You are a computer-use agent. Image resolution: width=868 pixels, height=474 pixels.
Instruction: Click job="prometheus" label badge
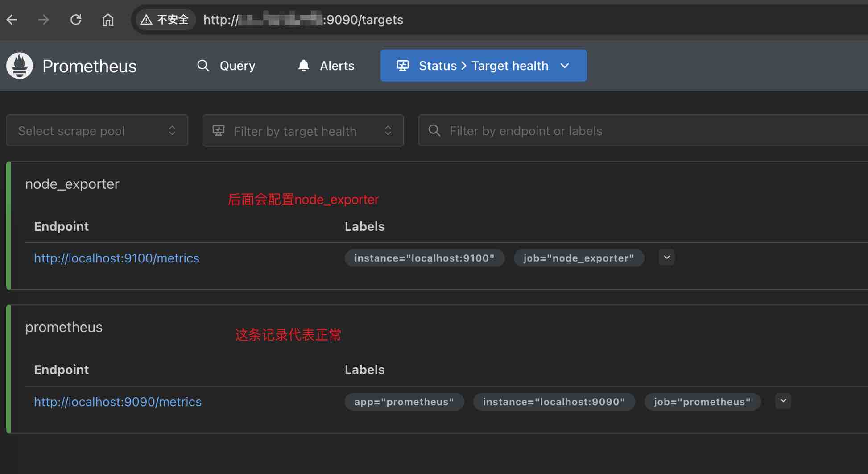tap(703, 402)
